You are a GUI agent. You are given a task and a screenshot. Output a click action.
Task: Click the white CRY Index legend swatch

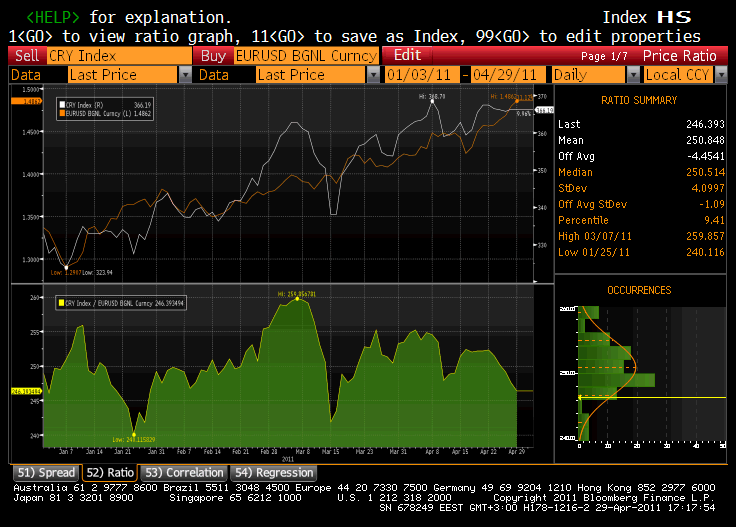(x=62, y=105)
